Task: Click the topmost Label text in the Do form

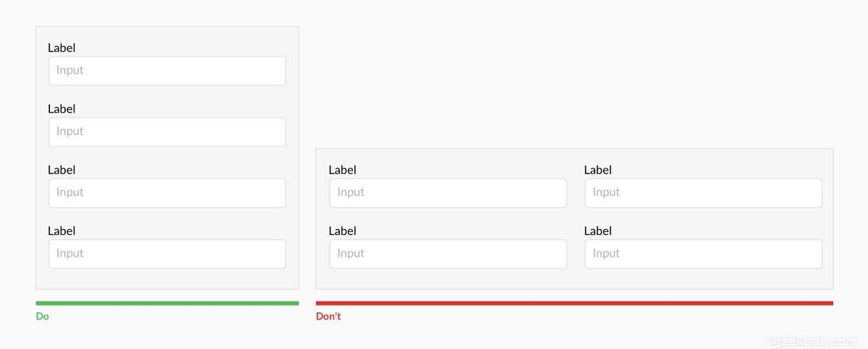Action: pyautogui.click(x=61, y=48)
